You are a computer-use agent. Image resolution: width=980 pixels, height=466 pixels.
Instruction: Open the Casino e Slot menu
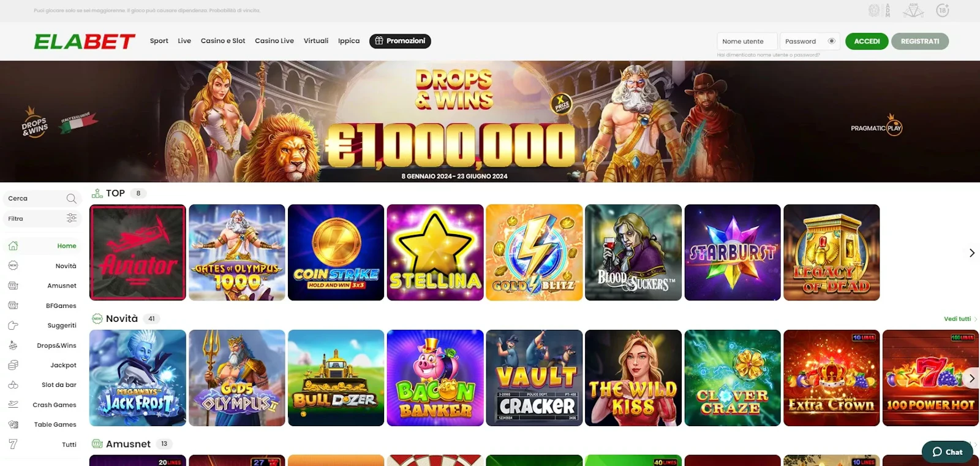pos(223,41)
